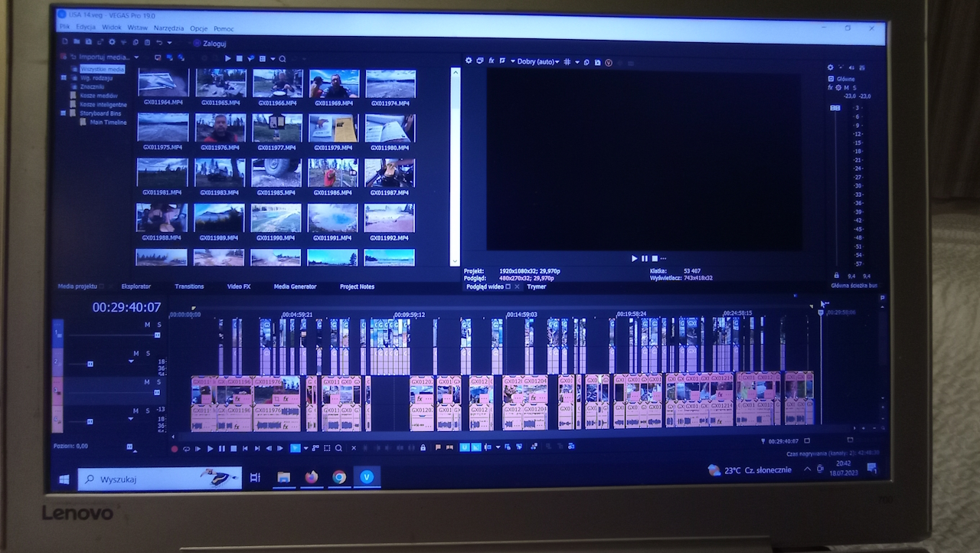This screenshot has height=553, width=980.
Task: Open video preview FX settings
Action: 492,61
